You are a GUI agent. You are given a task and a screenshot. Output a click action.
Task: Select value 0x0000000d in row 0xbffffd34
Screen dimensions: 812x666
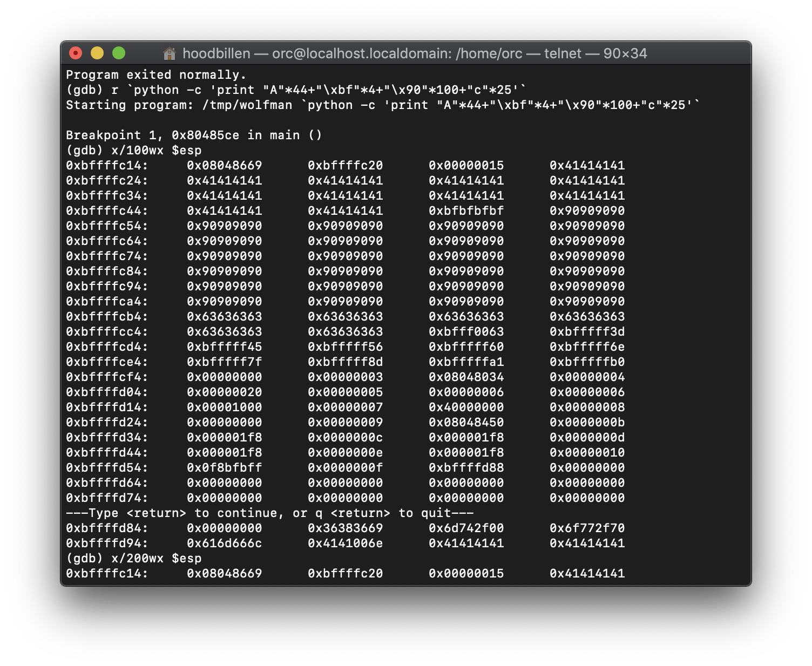[x=587, y=437]
